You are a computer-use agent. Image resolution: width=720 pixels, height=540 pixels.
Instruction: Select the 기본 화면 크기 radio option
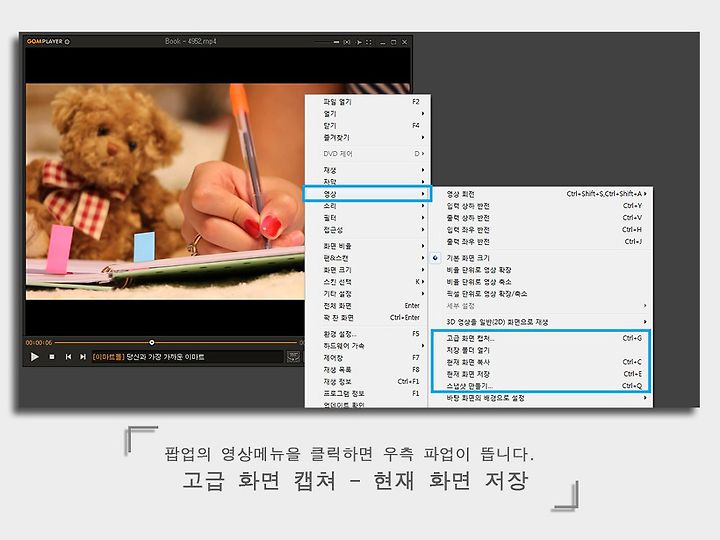click(x=540, y=258)
